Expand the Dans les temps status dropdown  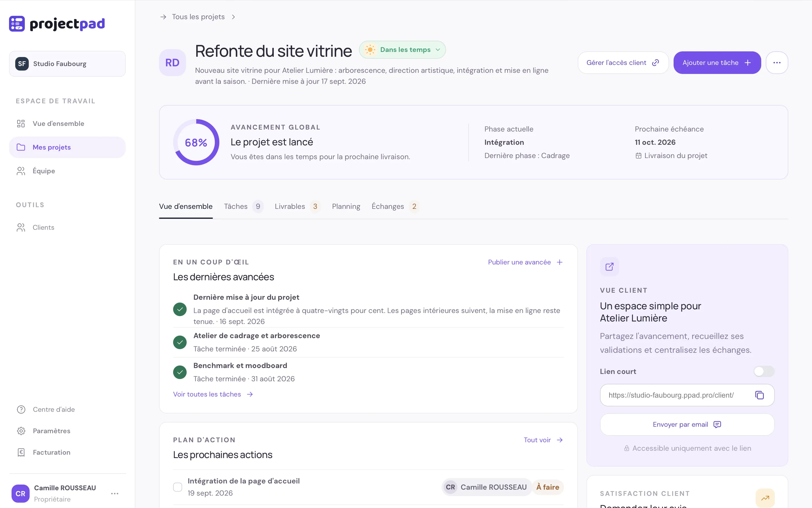point(402,50)
